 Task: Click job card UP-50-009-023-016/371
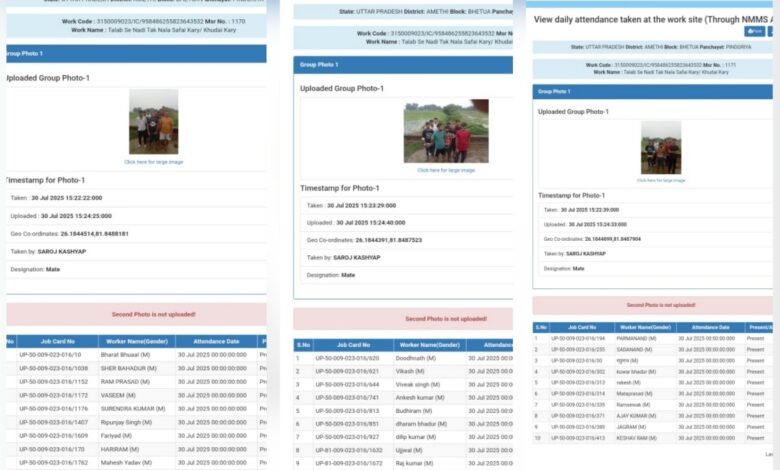[x=578, y=416]
